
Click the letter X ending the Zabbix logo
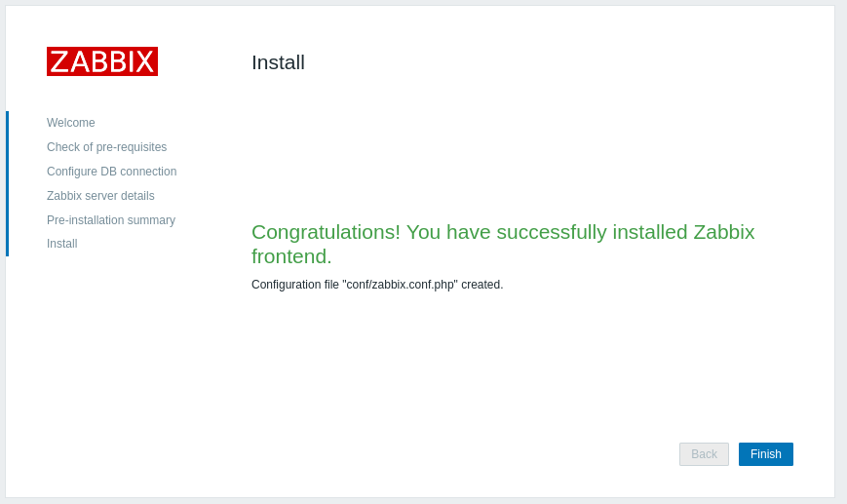[x=144, y=61]
